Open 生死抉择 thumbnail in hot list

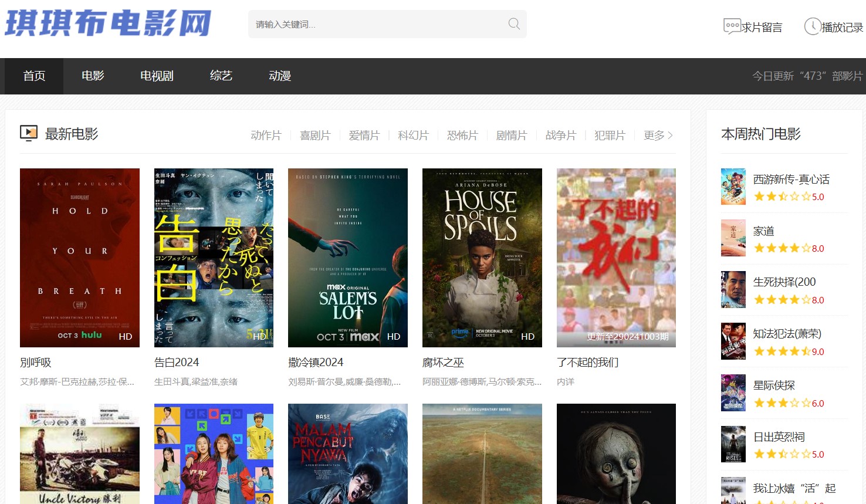point(733,290)
